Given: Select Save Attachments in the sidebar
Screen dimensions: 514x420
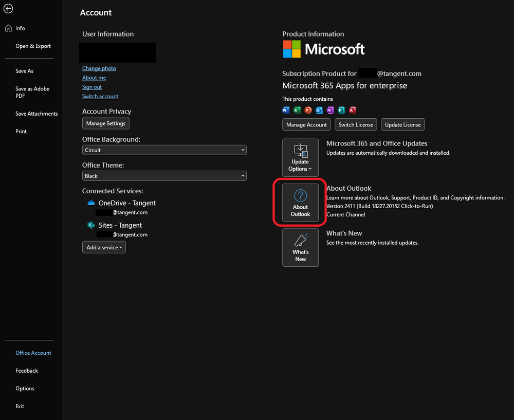Looking at the screenshot, I should coord(36,114).
